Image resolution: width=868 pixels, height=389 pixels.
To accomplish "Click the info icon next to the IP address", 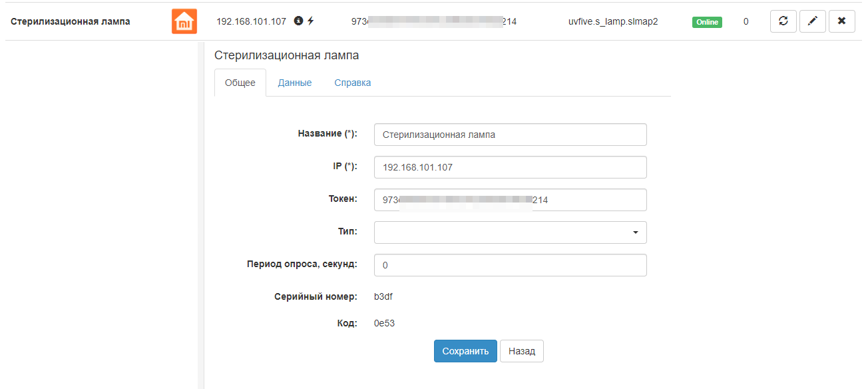I will pos(298,21).
